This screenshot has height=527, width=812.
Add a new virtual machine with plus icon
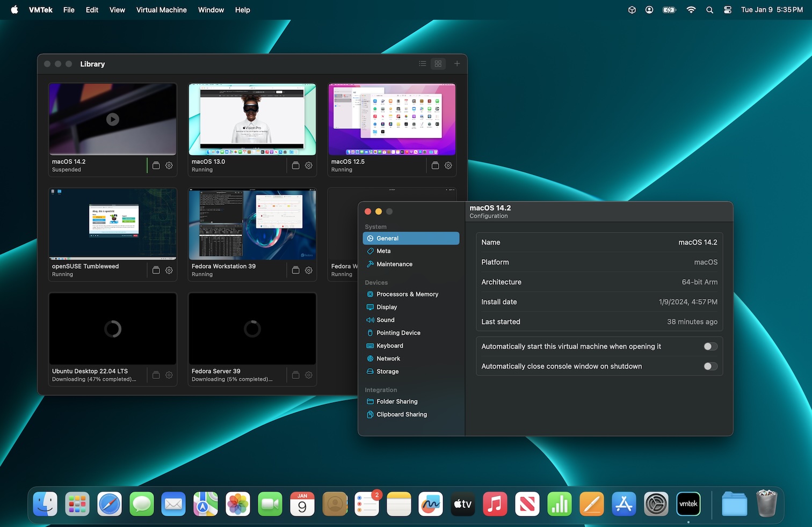tap(457, 64)
